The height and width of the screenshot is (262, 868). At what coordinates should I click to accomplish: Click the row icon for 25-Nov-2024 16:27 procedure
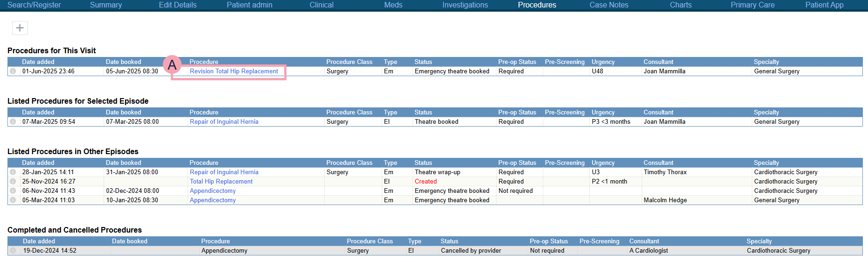[x=13, y=182]
